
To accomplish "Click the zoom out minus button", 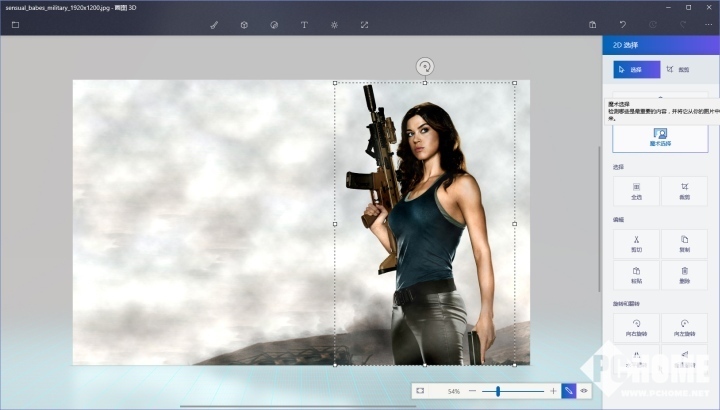I will click(x=472, y=391).
